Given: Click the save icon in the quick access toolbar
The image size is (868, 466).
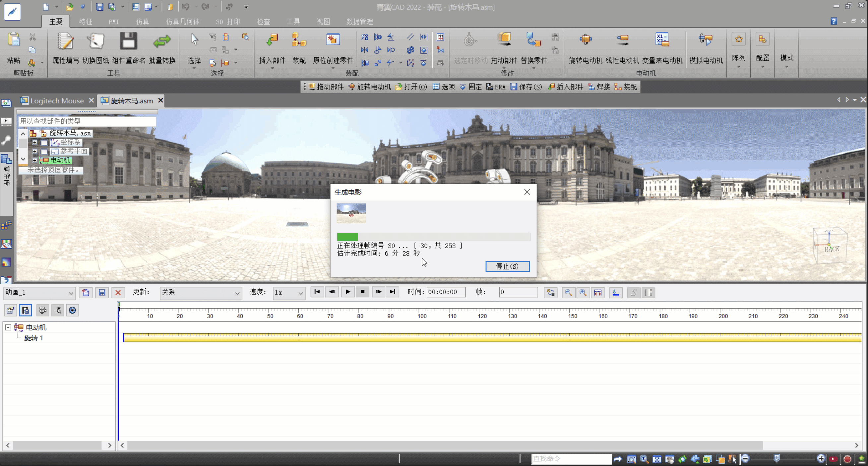Looking at the screenshot, I should click(99, 7).
